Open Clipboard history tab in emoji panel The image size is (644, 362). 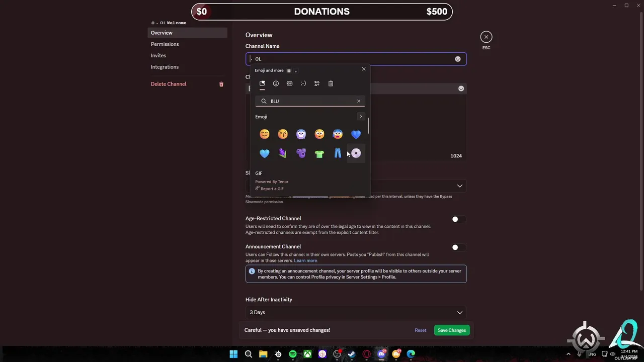(331, 83)
